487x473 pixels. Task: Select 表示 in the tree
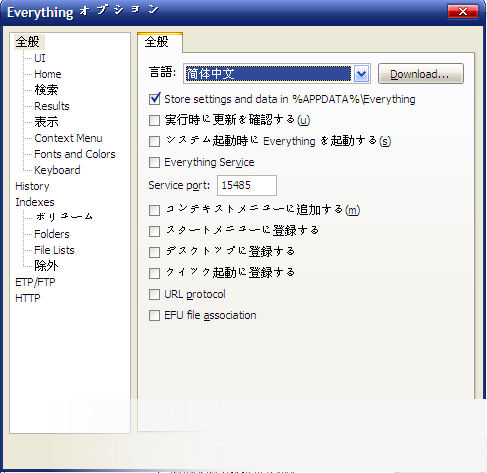46,122
